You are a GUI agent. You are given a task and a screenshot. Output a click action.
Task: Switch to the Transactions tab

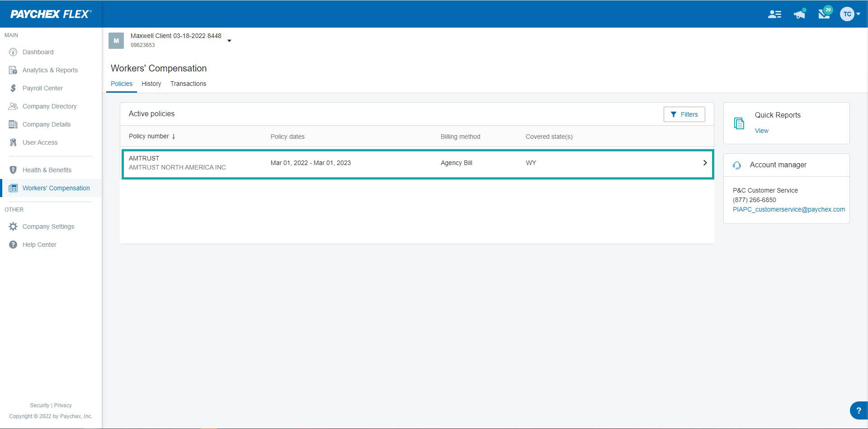tap(188, 84)
